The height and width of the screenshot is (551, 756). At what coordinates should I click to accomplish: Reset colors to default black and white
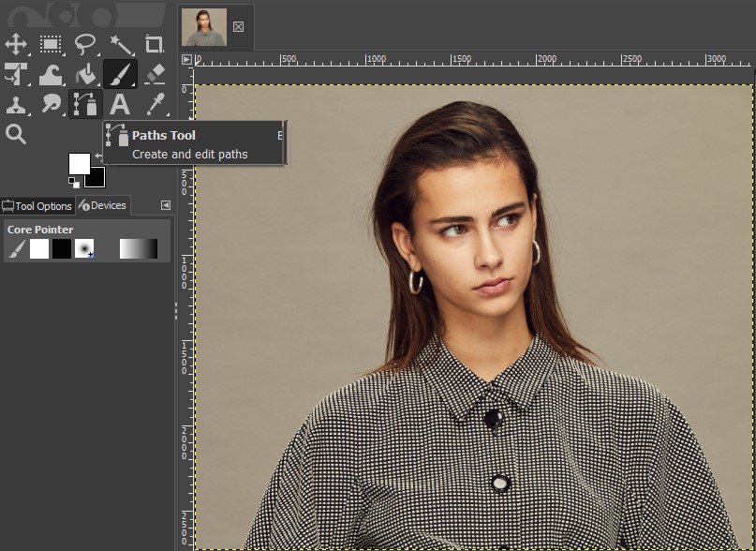[x=72, y=182]
